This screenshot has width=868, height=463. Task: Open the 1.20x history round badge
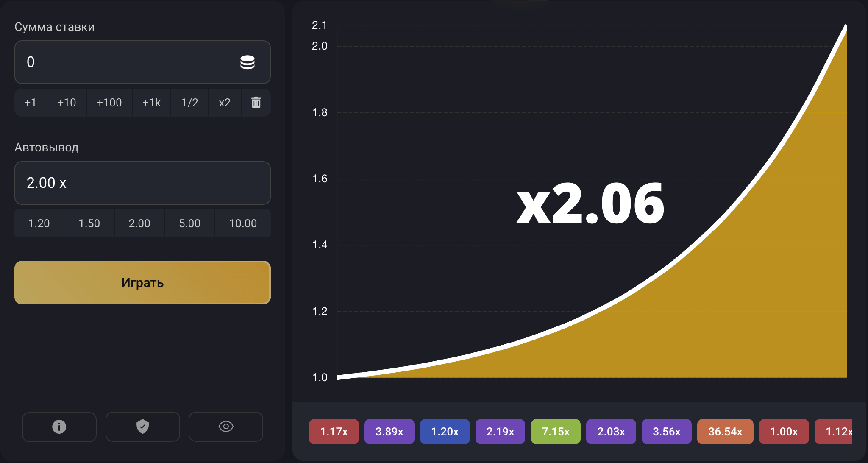pyautogui.click(x=445, y=432)
